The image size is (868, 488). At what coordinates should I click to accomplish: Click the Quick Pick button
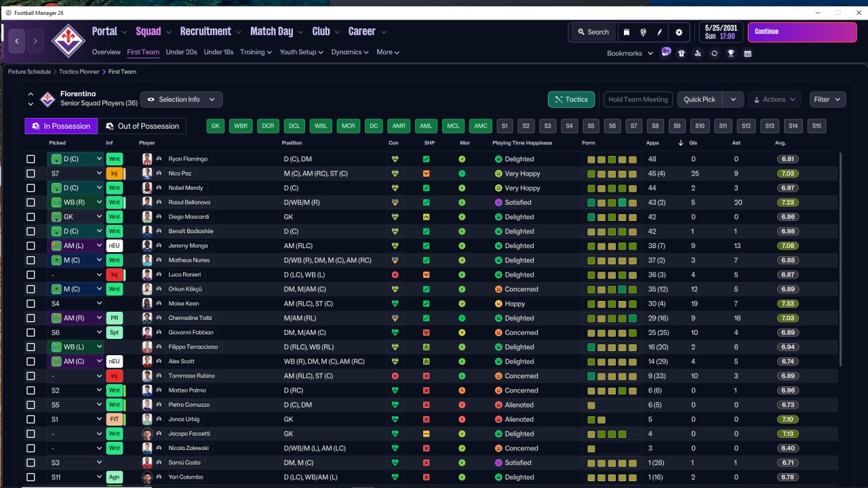click(x=700, y=100)
